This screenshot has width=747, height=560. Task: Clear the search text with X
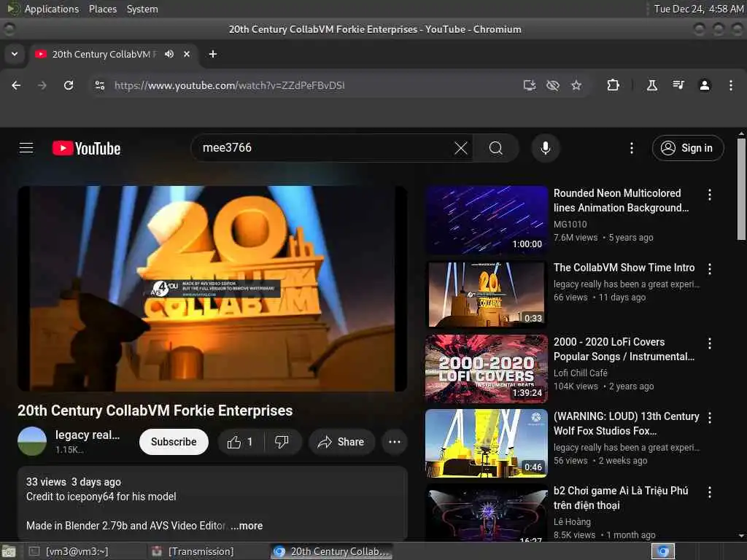[461, 148]
